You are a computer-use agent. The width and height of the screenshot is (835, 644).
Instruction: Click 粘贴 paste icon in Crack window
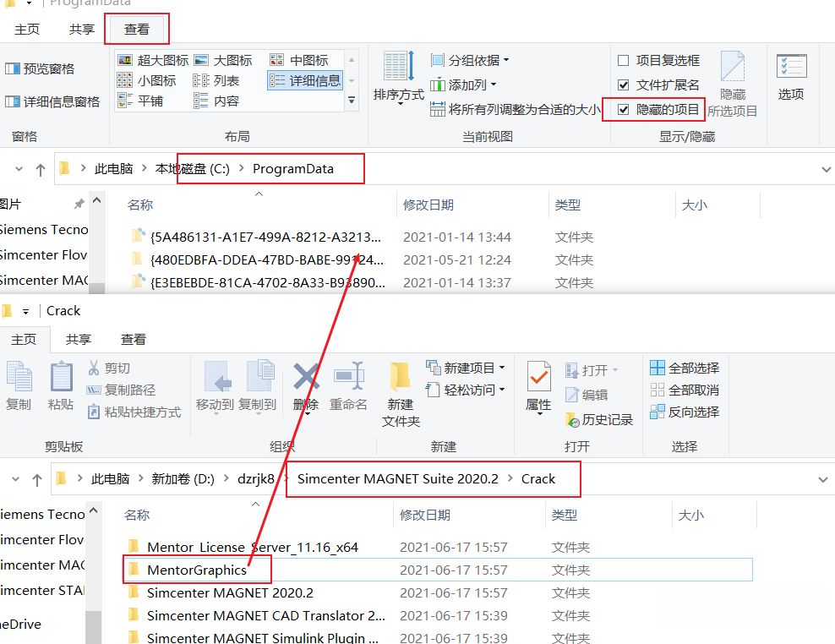[x=61, y=385]
